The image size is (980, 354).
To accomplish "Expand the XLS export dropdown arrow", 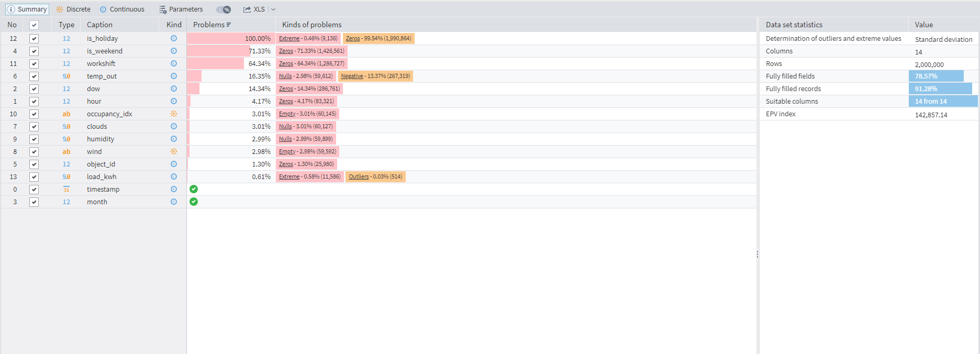I will point(273,9).
